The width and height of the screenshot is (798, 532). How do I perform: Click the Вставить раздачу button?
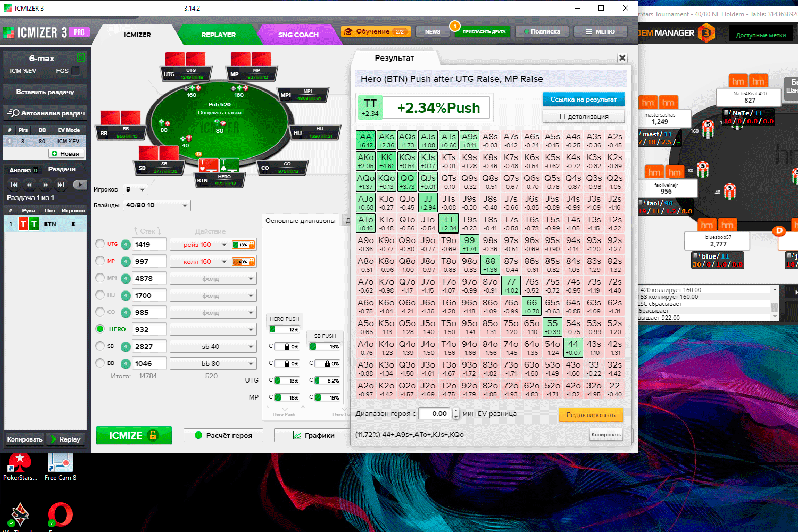pyautogui.click(x=45, y=92)
